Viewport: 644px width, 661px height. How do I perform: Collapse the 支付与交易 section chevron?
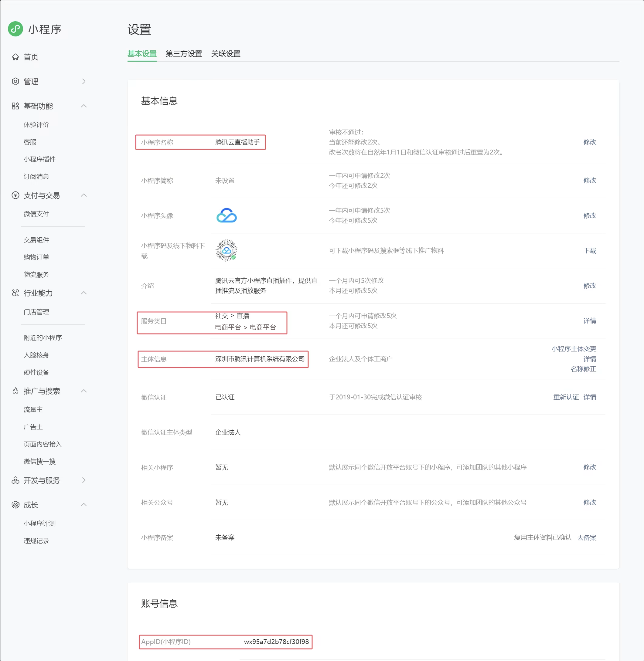84,195
